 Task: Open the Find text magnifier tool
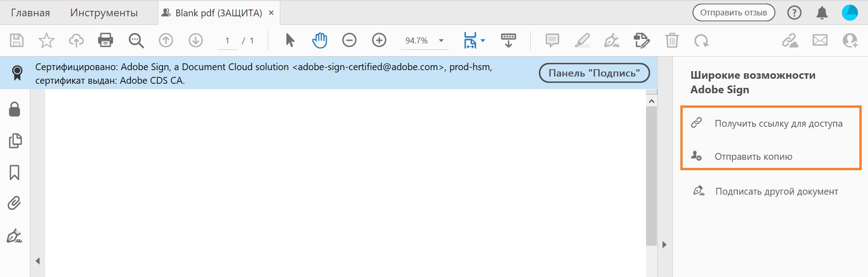pos(136,40)
